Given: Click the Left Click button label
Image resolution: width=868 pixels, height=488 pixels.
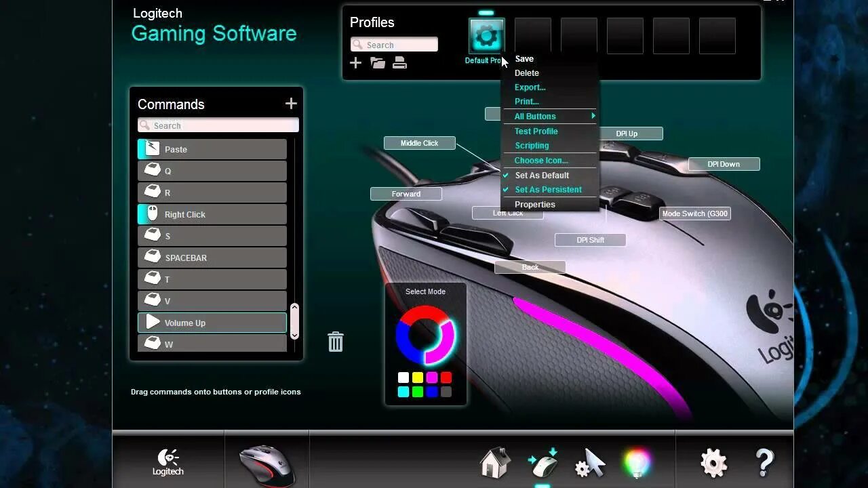Looking at the screenshot, I should [507, 214].
